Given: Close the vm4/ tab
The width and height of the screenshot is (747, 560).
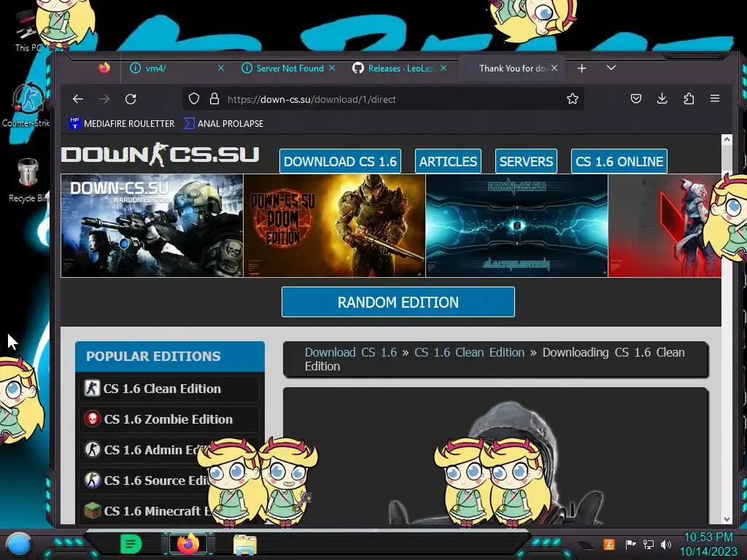Looking at the screenshot, I should pyautogui.click(x=221, y=69).
